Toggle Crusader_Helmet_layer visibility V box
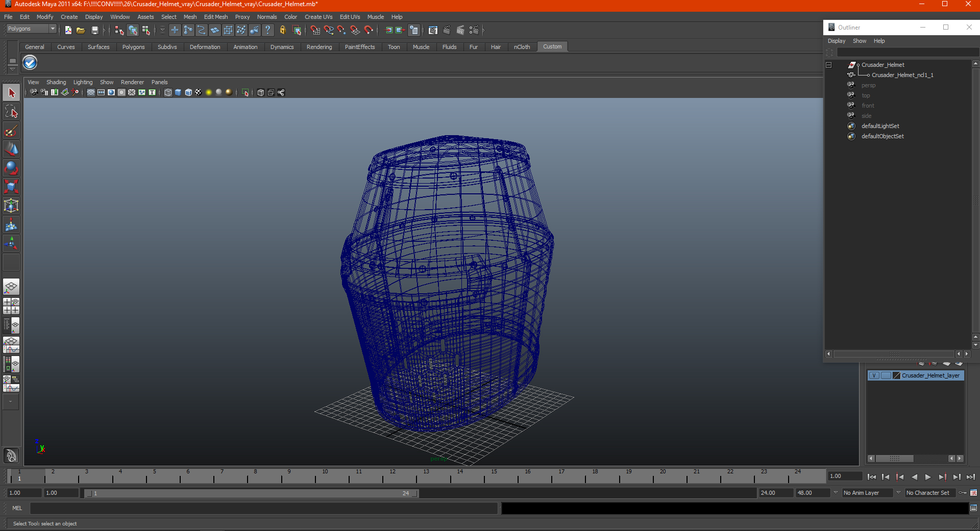The height and width of the screenshot is (531, 980). pyautogui.click(x=874, y=375)
